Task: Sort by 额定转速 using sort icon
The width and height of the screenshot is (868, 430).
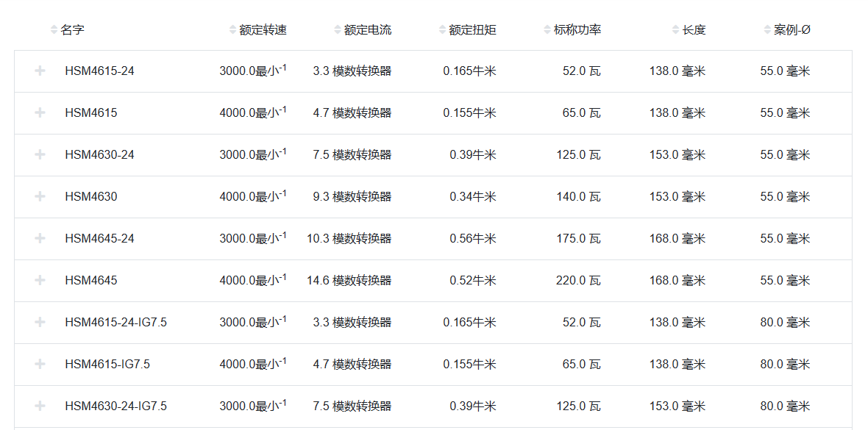Action: coord(233,30)
